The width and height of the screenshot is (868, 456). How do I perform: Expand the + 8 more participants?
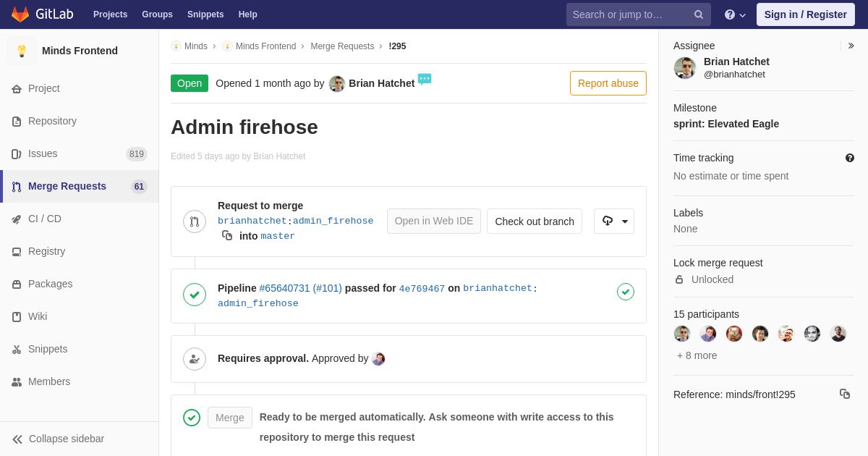(x=697, y=355)
